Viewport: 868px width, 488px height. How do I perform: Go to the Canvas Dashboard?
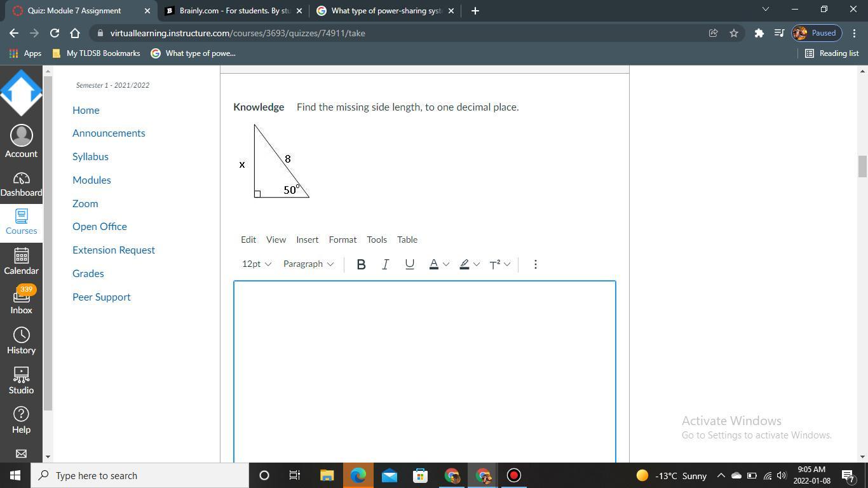[x=21, y=184]
